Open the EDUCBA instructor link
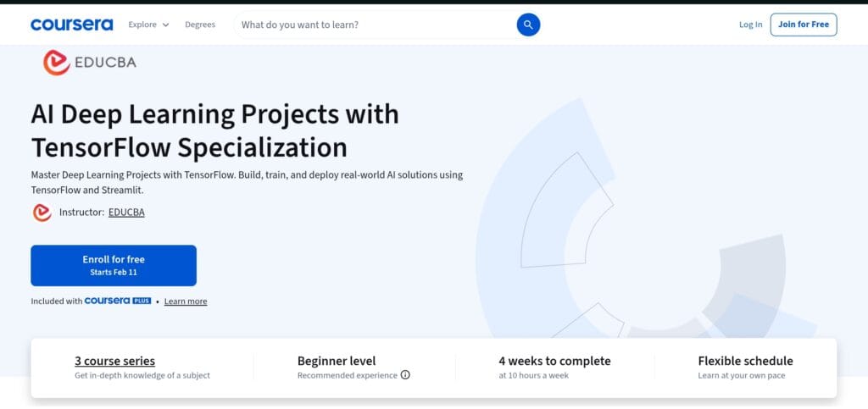The height and width of the screenshot is (409, 868). point(126,213)
